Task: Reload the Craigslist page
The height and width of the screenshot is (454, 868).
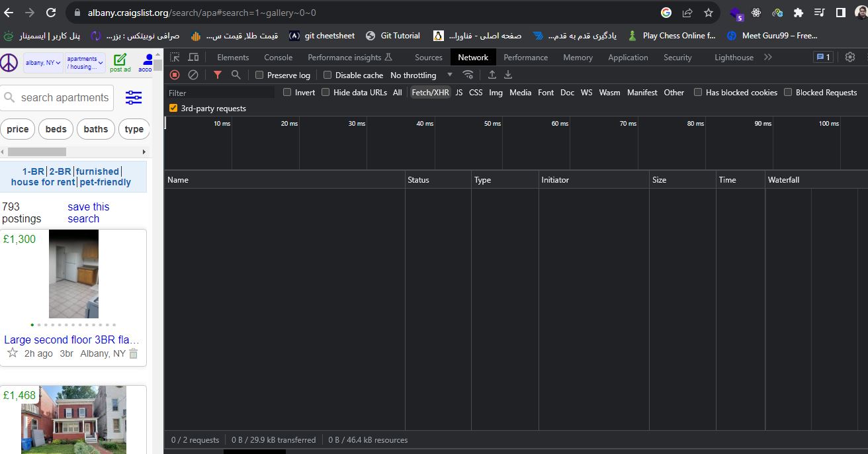Action: [51, 13]
